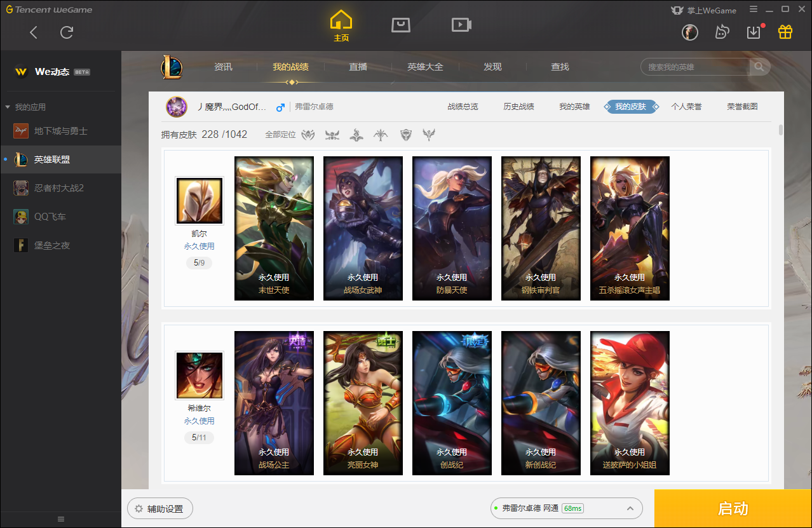Select QQ飞车 in the sidebar

60,217
